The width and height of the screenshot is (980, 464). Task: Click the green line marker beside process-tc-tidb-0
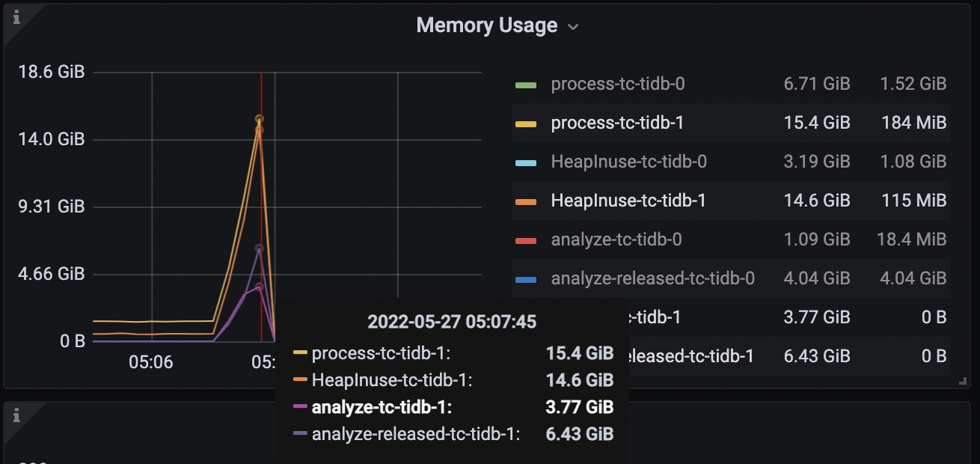[525, 83]
